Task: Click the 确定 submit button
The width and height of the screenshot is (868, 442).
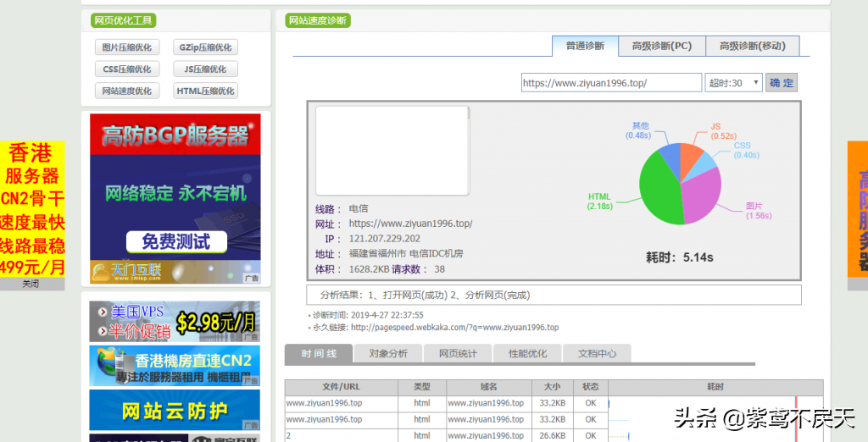Action: click(781, 83)
